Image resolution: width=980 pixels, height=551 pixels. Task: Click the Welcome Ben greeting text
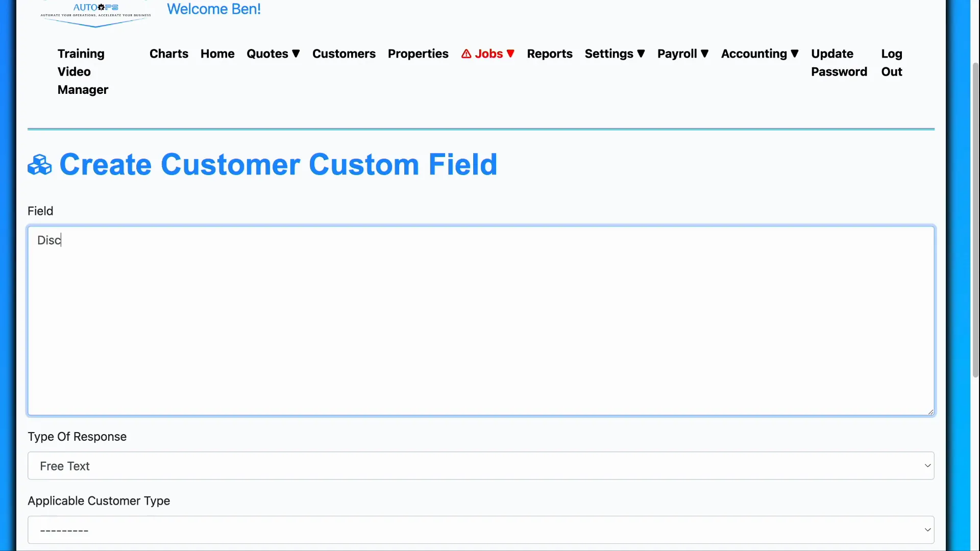[213, 9]
